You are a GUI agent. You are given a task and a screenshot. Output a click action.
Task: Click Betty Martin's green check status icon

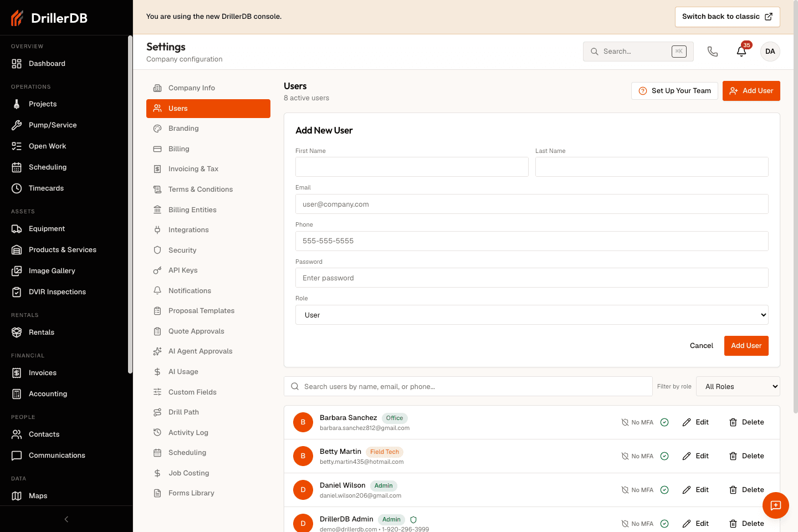[x=664, y=456]
